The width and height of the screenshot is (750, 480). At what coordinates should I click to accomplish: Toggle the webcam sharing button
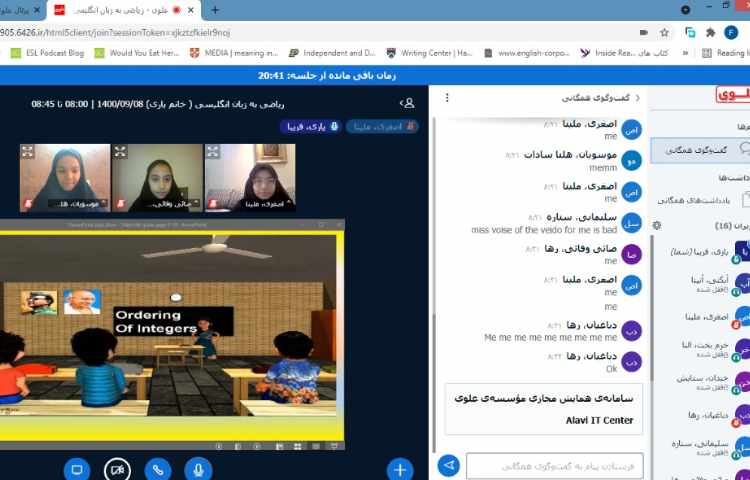click(x=117, y=469)
